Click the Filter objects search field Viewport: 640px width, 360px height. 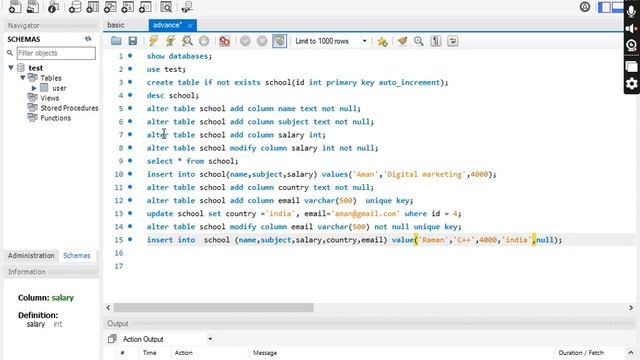(56, 53)
